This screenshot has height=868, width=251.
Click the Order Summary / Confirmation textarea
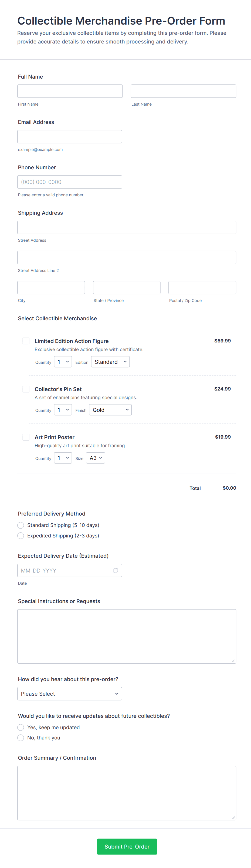tap(127, 793)
